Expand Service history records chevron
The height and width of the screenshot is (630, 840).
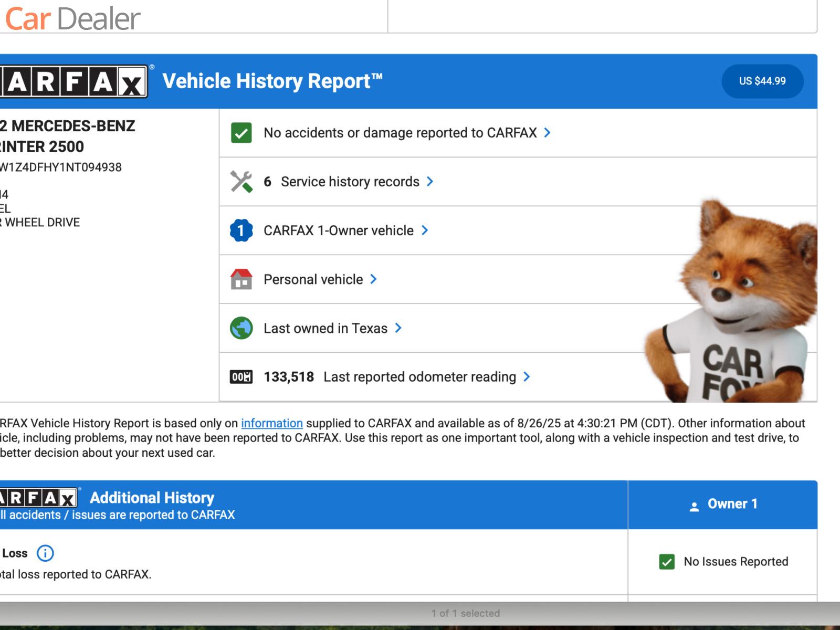tap(430, 182)
